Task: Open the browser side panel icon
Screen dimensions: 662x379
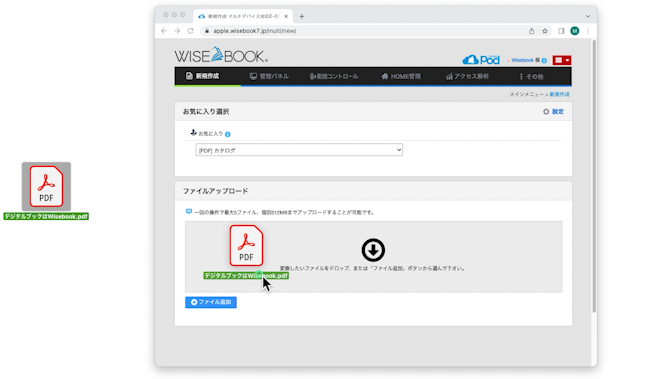Action: tap(561, 31)
